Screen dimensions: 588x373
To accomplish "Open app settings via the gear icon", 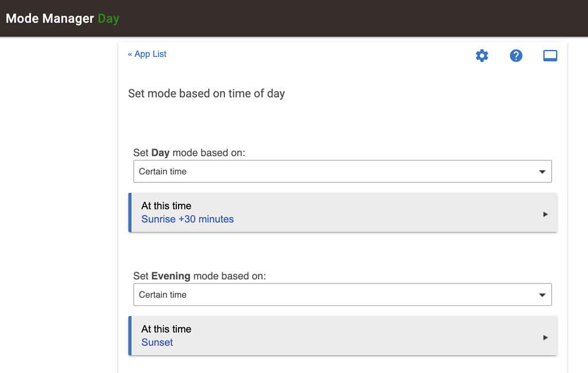I will (482, 55).
